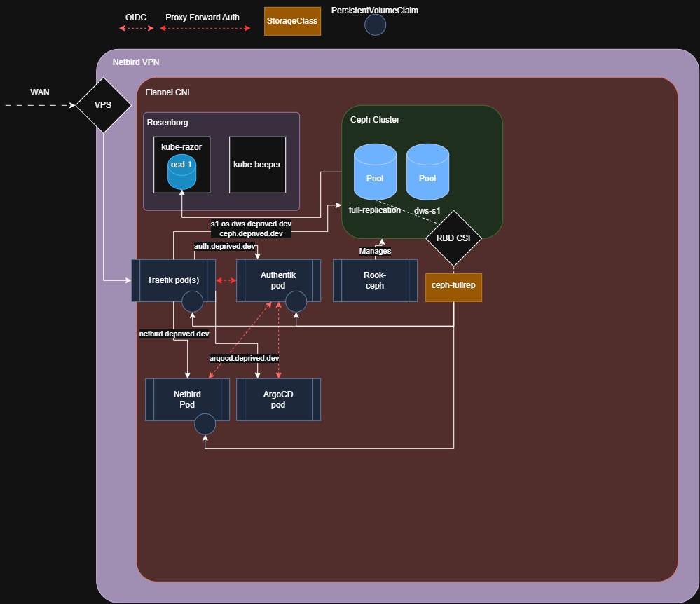The image size is (700, 604).
Task: Click the Netbird VPN label
Action: click(x=136, y=62)
